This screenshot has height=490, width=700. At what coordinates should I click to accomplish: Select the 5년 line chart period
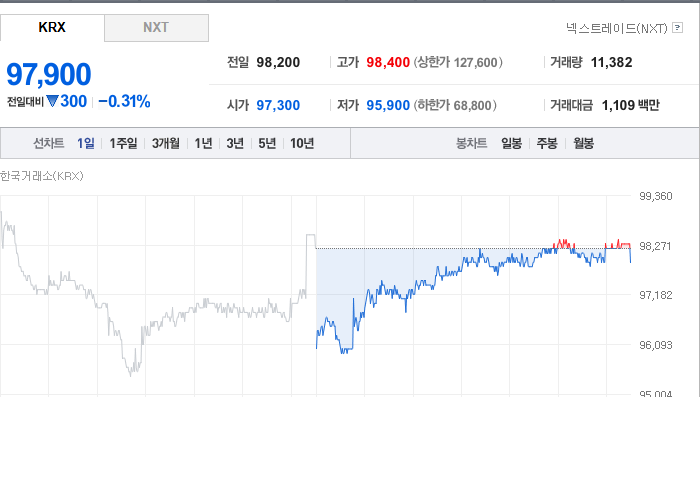[x=267, y=143]
